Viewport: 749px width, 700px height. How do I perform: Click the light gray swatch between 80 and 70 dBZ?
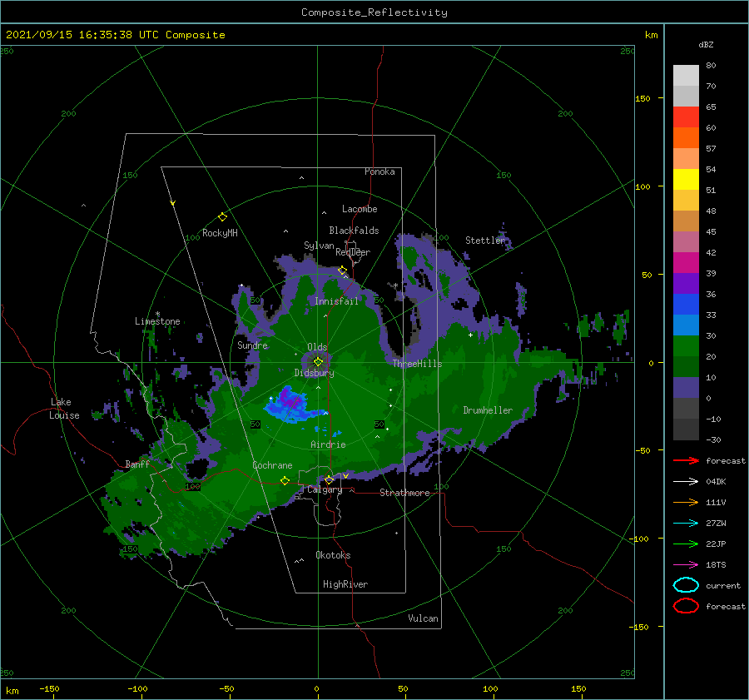pyautogui.click(x=686, y=75)
